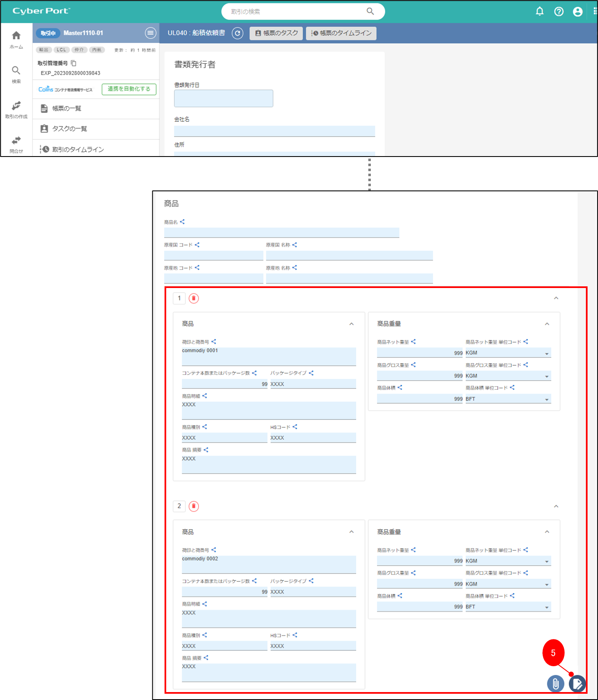Copy the 取引管理番号 with copy icon
The width and height of the screenshot is (598, 700).
[73, 63]
